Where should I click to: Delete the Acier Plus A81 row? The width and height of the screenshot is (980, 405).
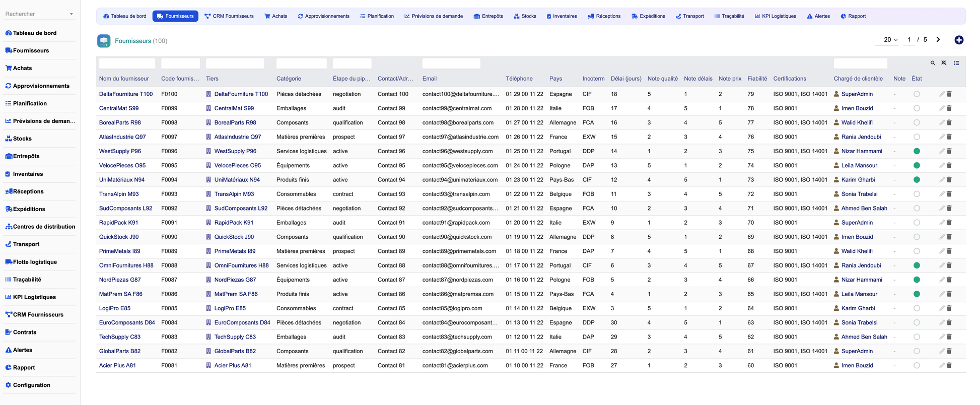pyautogui.click(x=949, y=365)
